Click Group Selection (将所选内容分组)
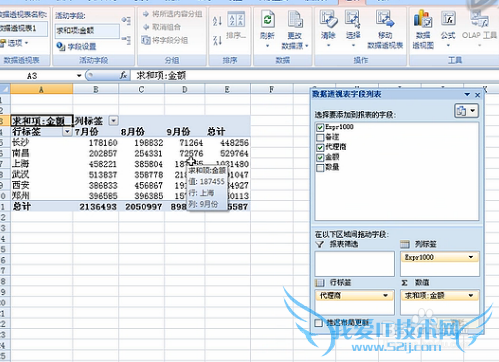 pyautogui.click(x=172, y=14)
